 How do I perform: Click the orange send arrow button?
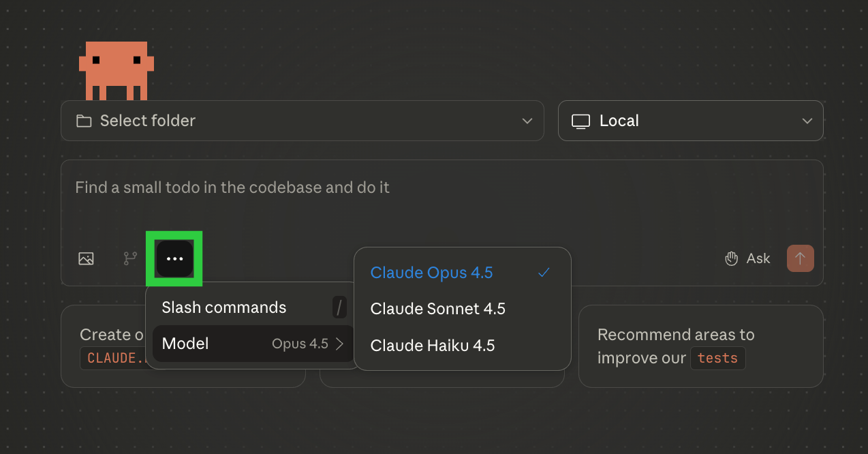pos(800,258)
